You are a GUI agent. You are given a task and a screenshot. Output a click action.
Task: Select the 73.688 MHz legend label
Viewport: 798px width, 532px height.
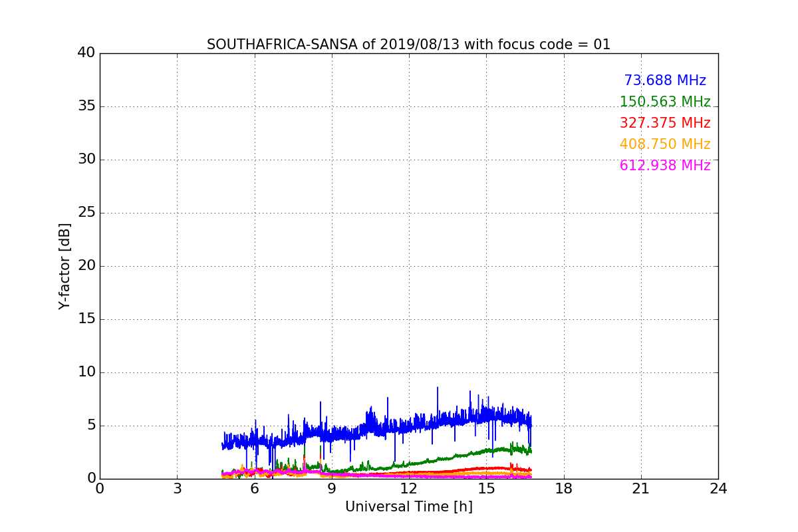click(665, 80)
